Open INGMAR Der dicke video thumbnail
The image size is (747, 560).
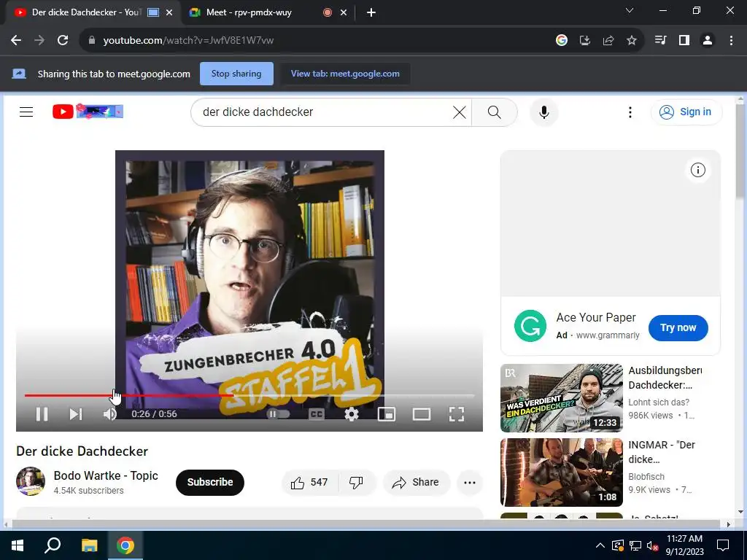[x=562, y=472]
